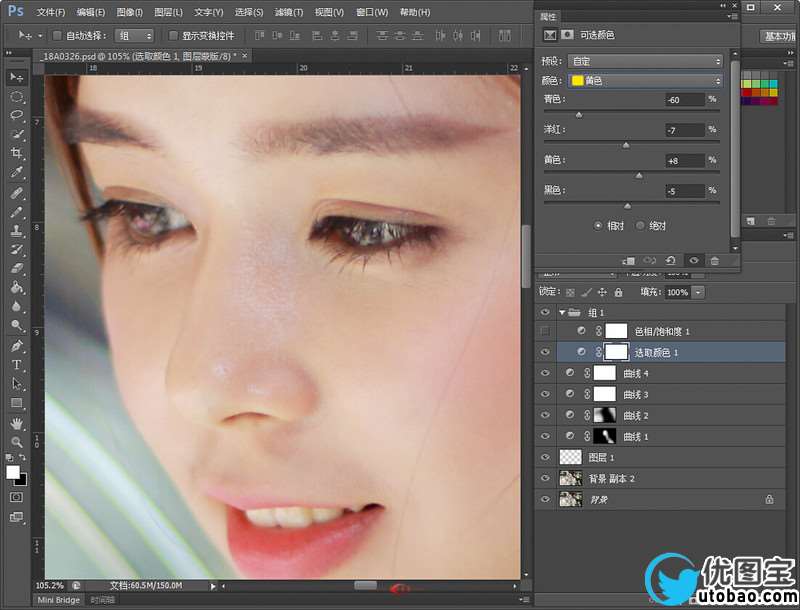Select the Blur tool
This screenshot has width=800, height=610.
click(x=16, y=306)
